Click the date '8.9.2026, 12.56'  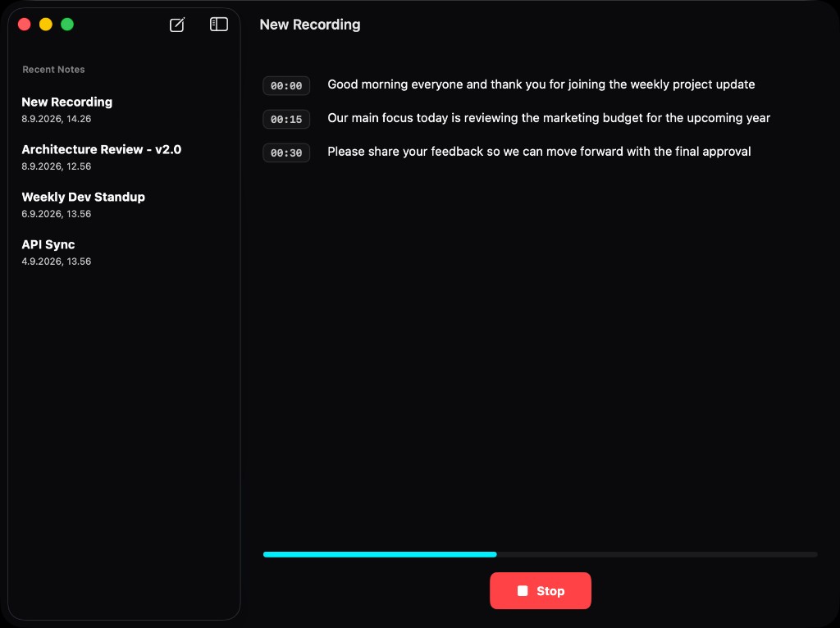click(x=57, y=166)
